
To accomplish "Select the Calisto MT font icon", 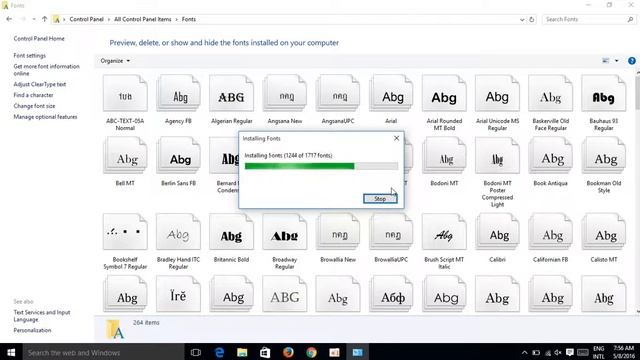I will coord(604,232).
